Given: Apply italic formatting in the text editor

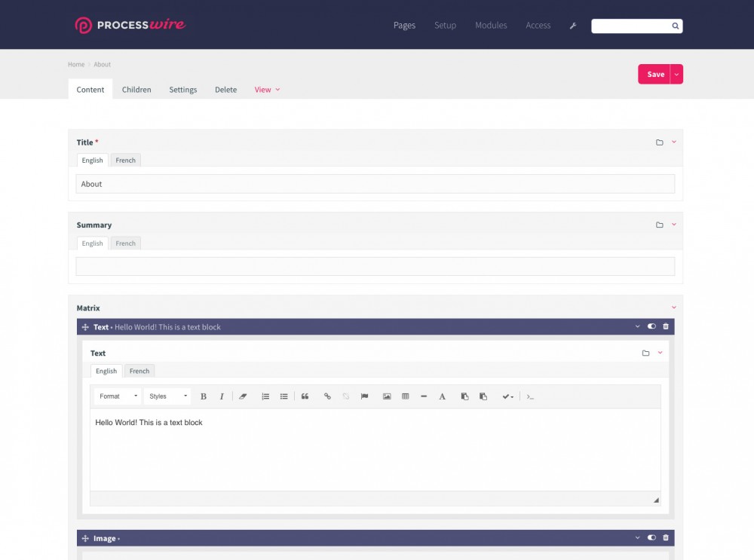Looking at the screenshot, I should click(x=222, y=396).
